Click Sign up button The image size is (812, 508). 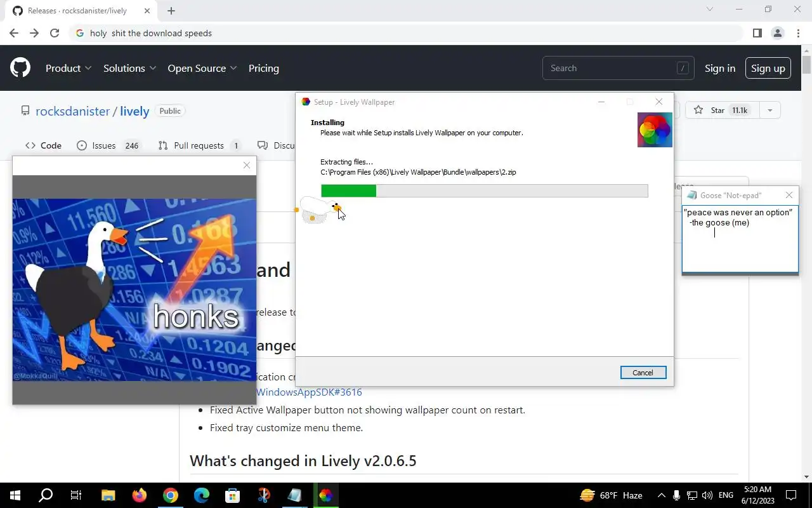tap(768, 68)
